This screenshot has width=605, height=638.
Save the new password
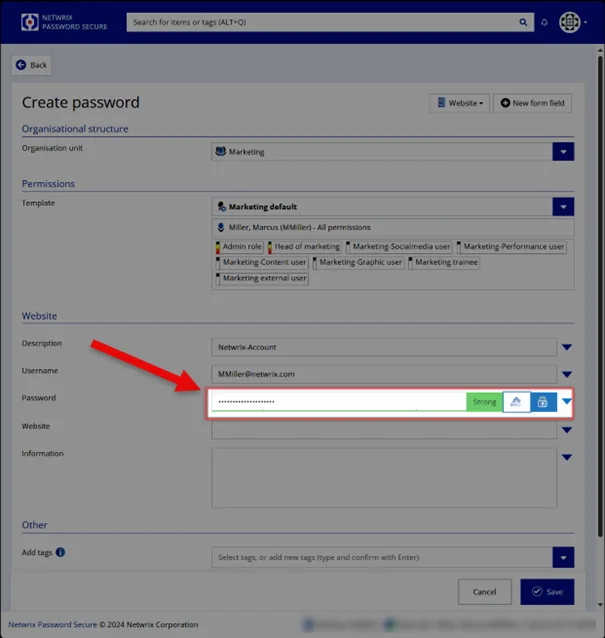547,592
